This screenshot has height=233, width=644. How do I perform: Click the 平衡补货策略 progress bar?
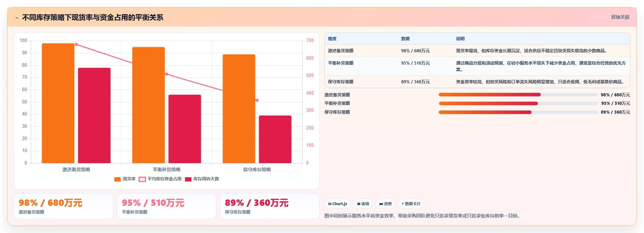(x=518, y=103)
